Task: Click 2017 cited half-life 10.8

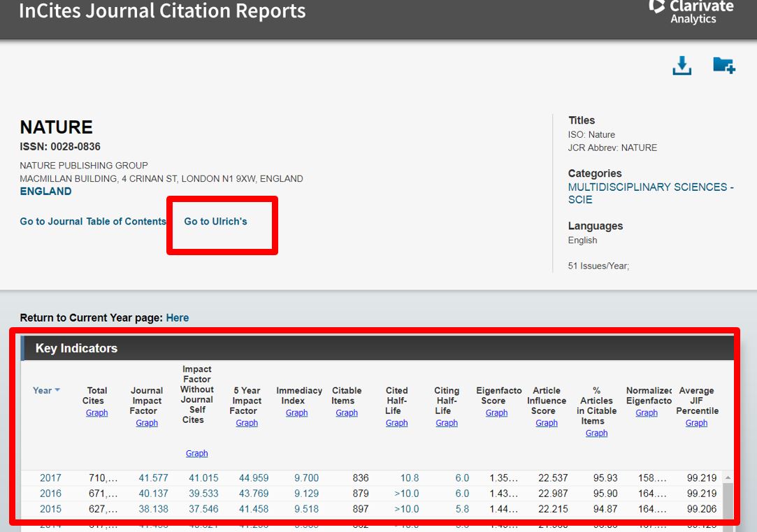Action: 410,478
